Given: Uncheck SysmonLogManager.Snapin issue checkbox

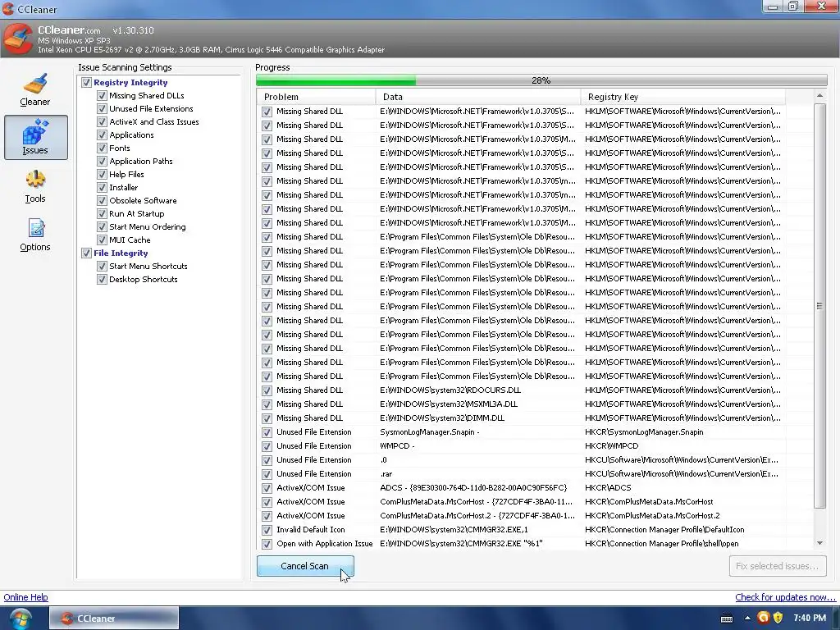Looking at the screenshot, I should point(267,432).
